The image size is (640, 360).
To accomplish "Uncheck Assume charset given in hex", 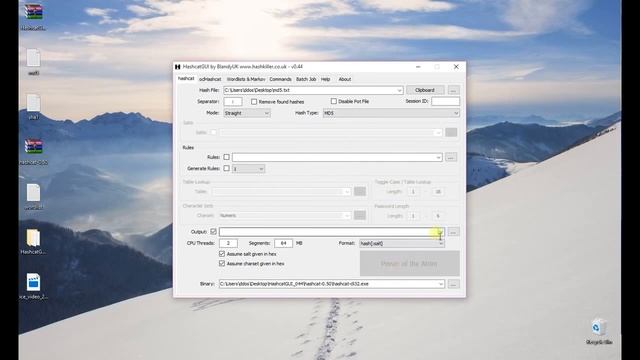I will point(222,264).
